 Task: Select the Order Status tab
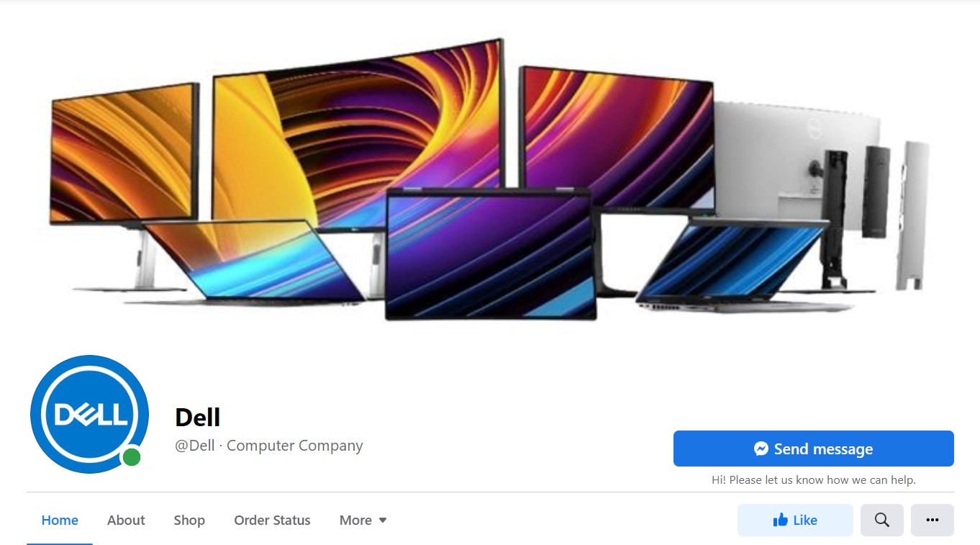pyautogui.click(x=272, y=520)
